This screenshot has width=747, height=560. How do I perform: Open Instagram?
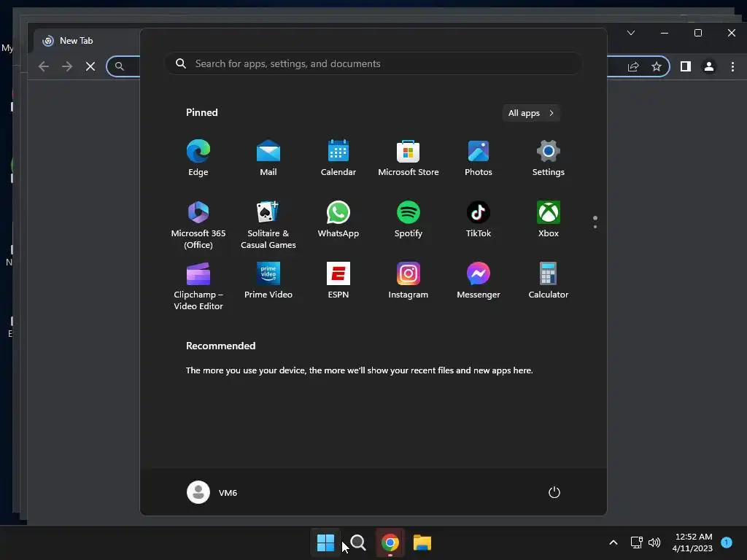click(409, 281)
